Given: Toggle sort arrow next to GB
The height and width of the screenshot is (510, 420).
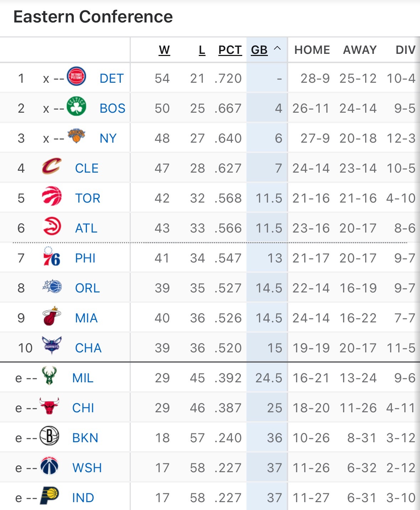Looking at the screenshot, I should coord(278,49).
